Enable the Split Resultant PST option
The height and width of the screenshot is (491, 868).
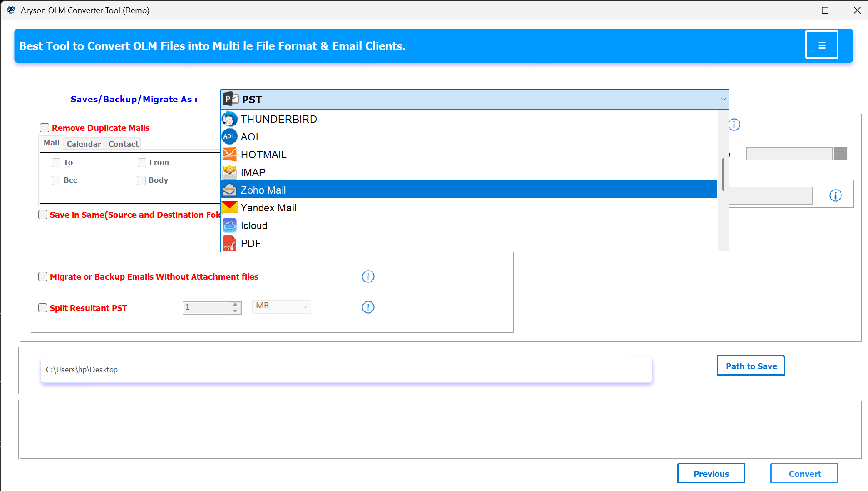pos(43,308)
